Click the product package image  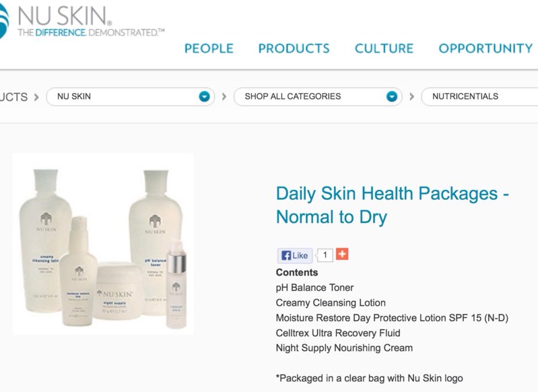coord(103,244)
